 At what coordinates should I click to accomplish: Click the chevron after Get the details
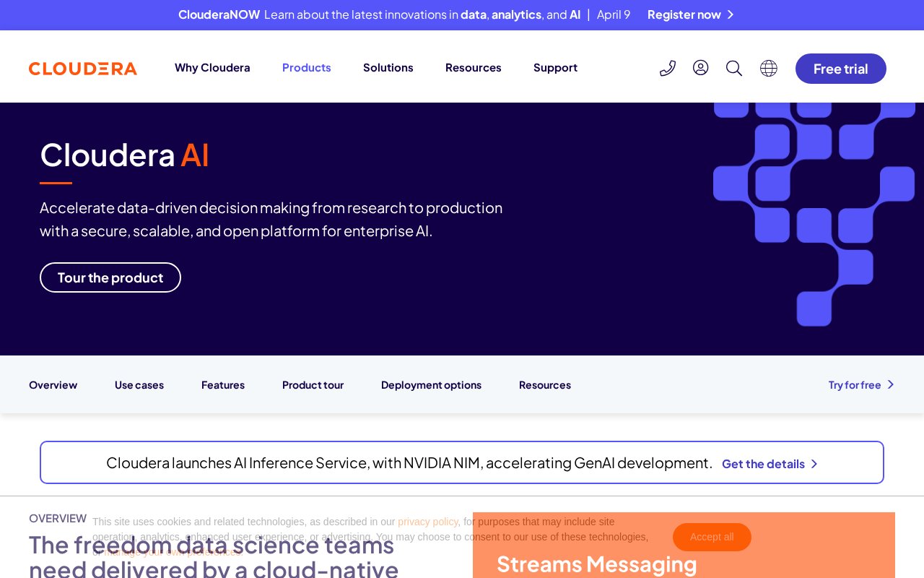coord(814,464)
